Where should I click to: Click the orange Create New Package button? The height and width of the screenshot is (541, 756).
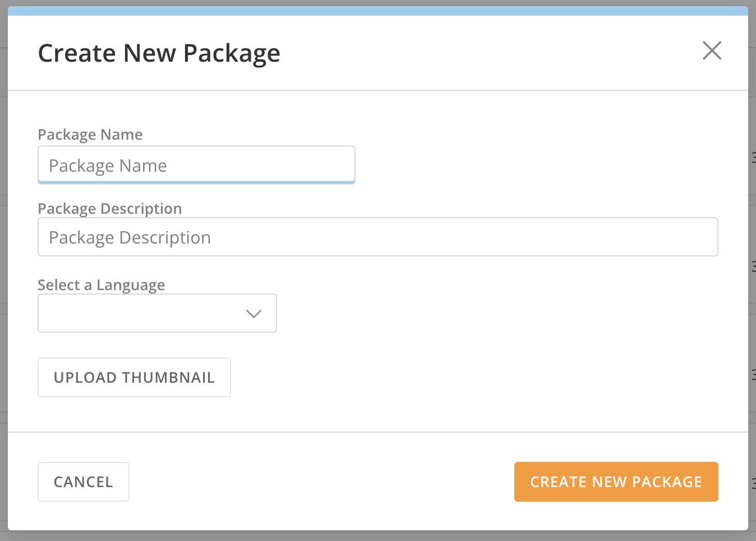(616, 482)
